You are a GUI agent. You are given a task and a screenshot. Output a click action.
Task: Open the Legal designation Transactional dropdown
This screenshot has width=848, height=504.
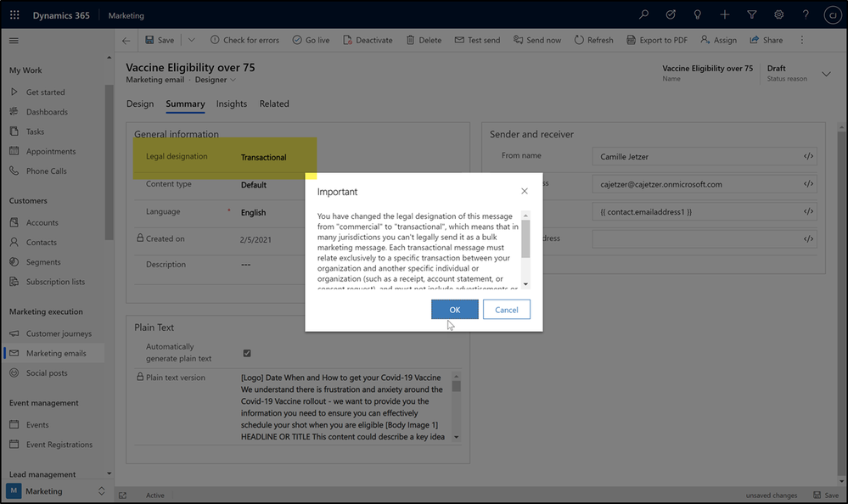pyautogui.click(x=264, y=157)
